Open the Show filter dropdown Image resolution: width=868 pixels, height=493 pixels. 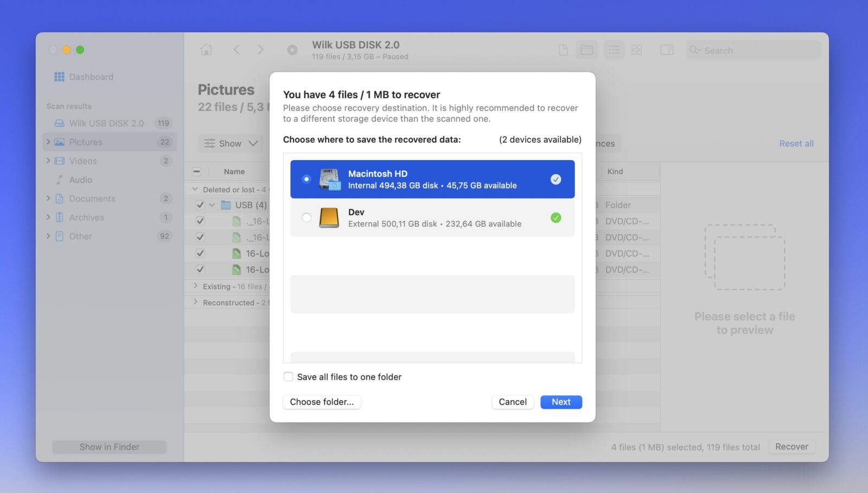pos(231,143)
